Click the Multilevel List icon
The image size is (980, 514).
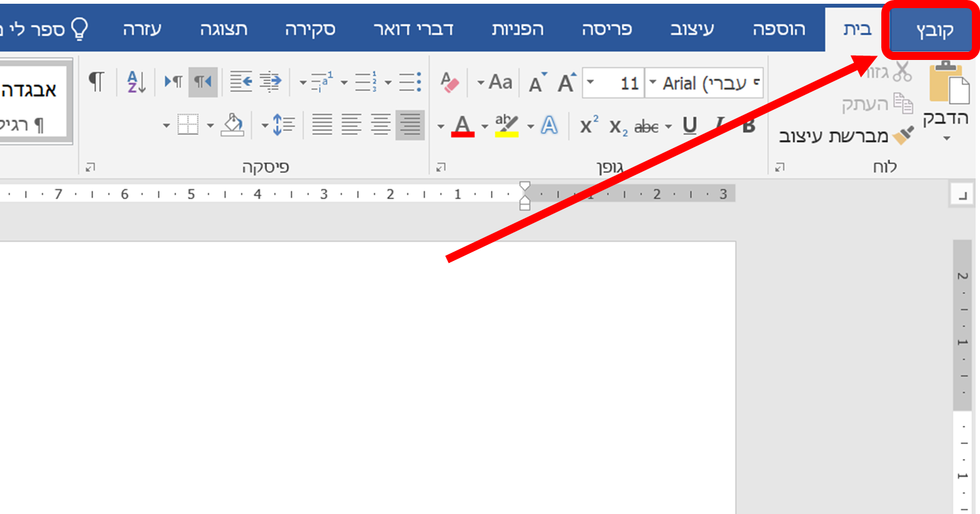321,82
